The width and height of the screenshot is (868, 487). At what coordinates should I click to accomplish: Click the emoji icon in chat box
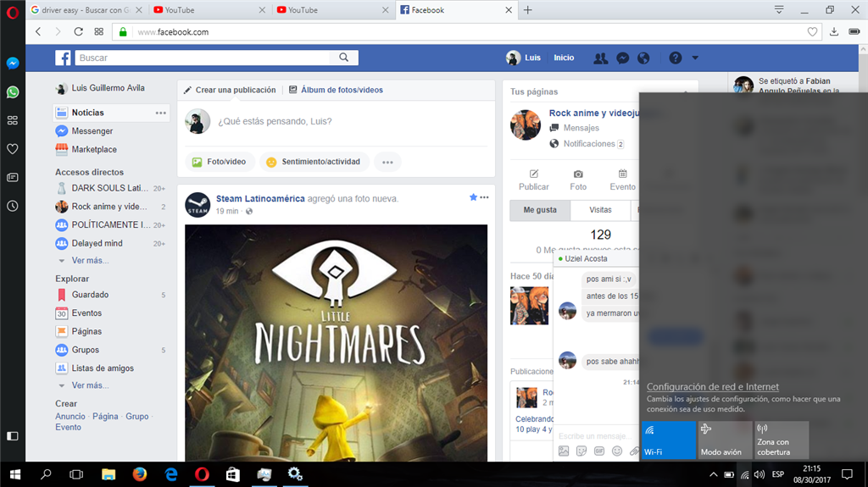coord(617,451)
